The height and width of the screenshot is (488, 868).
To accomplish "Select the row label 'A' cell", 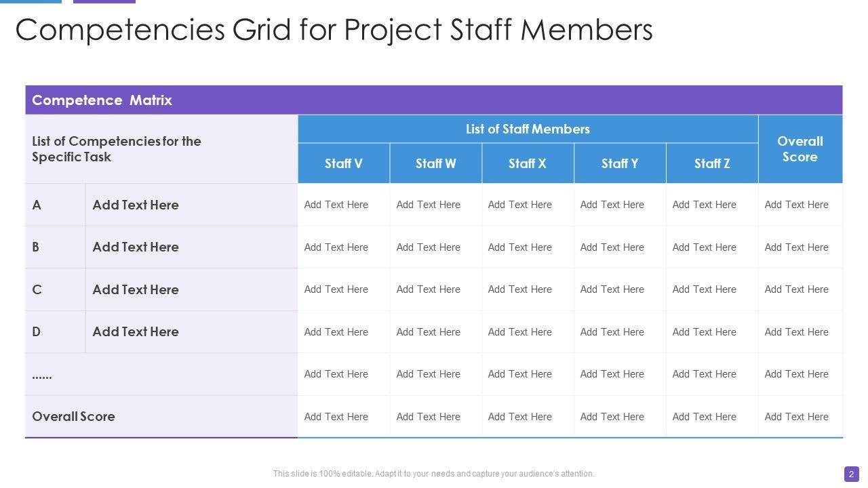I will tap(37, 205).
